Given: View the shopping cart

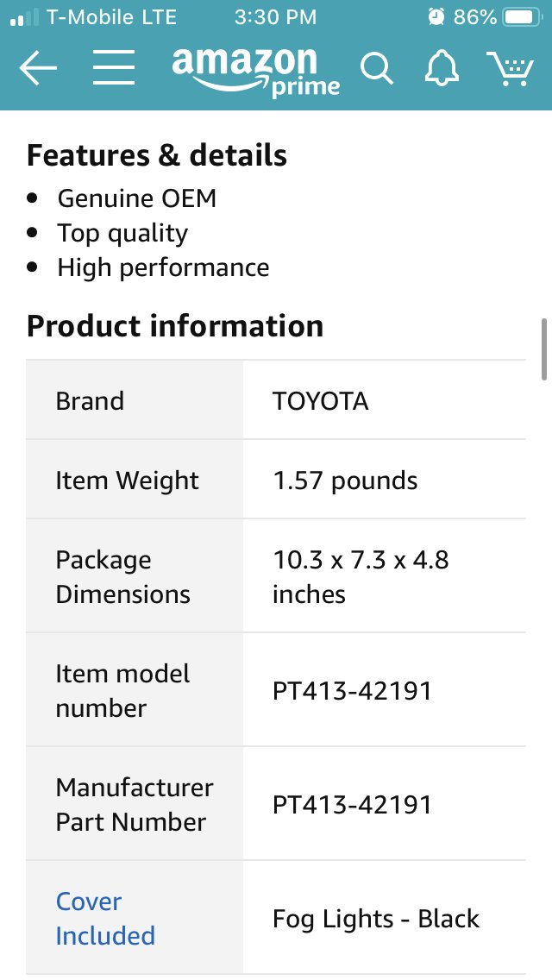Looking at the screenshot, I should [510, 68].
